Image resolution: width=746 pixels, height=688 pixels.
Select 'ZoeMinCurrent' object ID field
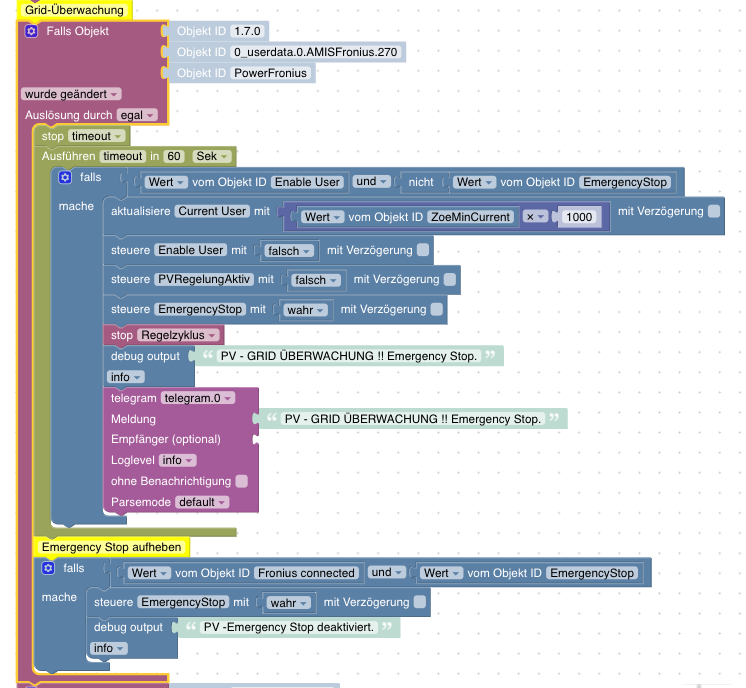471,217
